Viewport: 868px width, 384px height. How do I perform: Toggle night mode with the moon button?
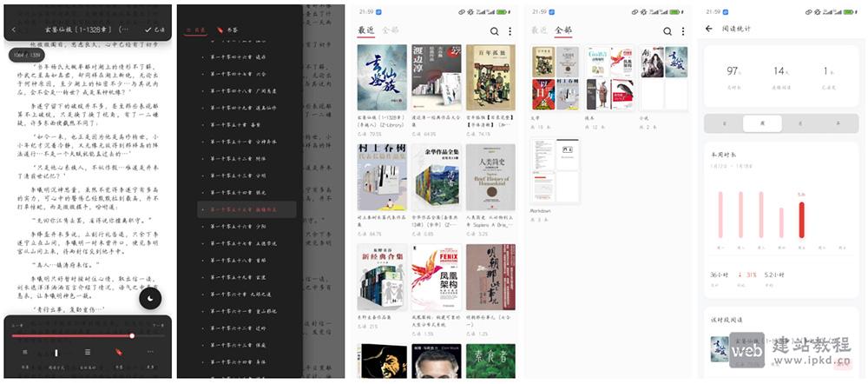coord(150,299)
